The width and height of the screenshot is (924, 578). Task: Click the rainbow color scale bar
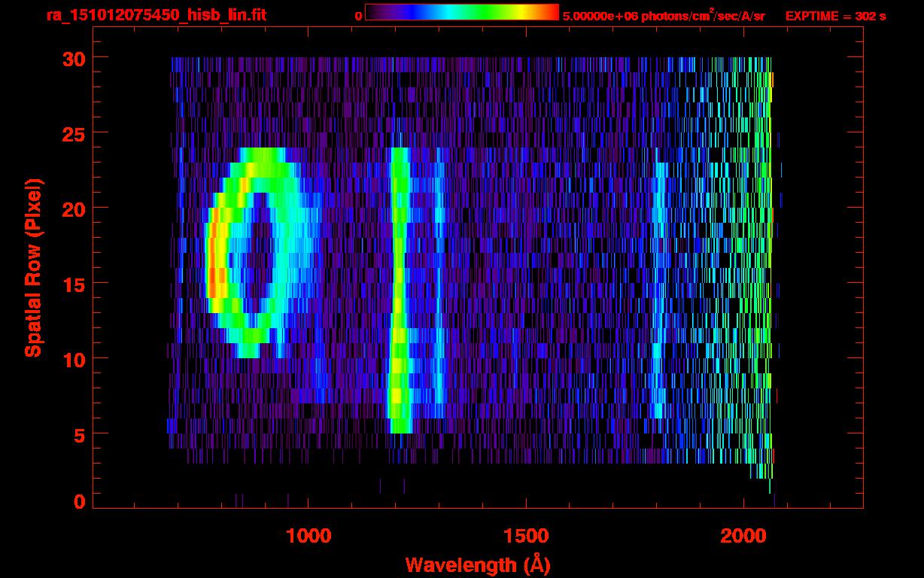461,13
